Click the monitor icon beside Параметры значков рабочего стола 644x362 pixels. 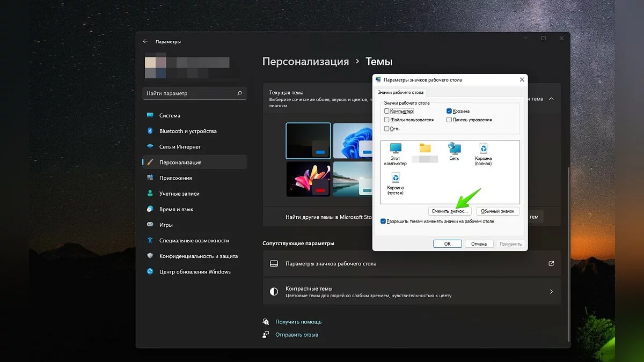coord(274,263)
